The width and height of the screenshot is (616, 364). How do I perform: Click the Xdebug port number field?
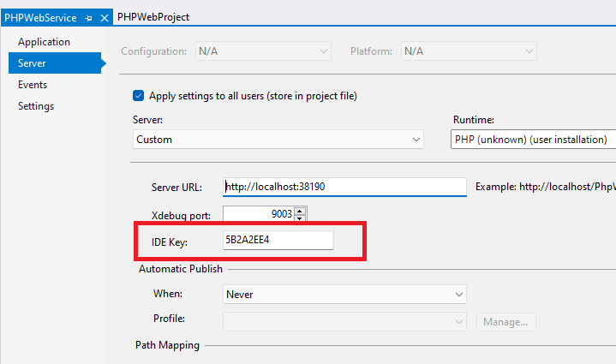(x=258, y=214)
